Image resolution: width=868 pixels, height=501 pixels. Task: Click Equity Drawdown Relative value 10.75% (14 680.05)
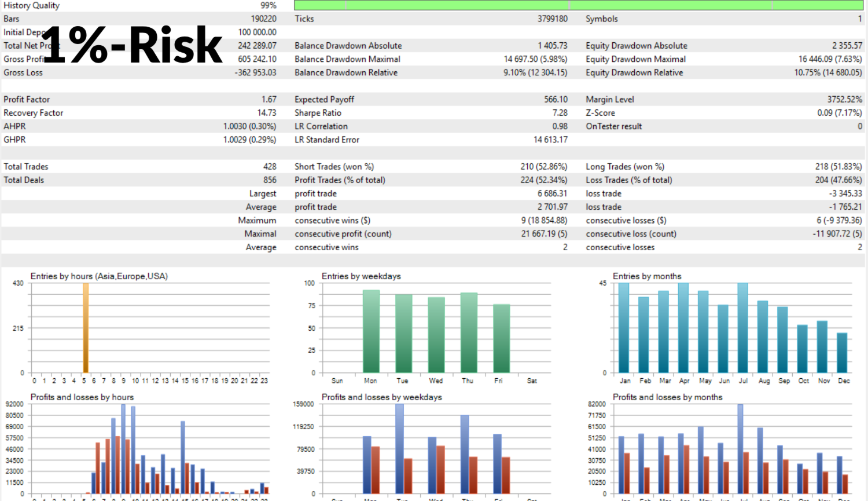[x=828, y=72]
